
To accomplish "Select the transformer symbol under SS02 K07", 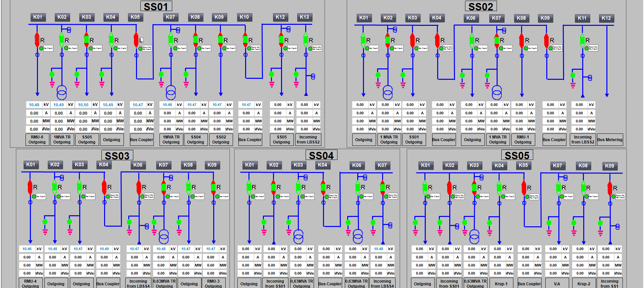I will (497, 92).
